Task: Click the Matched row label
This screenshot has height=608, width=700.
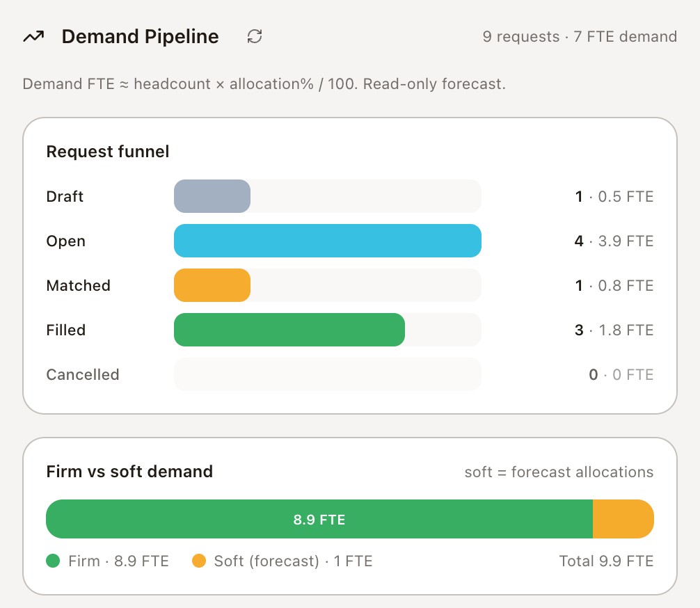Action: click(78, 286)
